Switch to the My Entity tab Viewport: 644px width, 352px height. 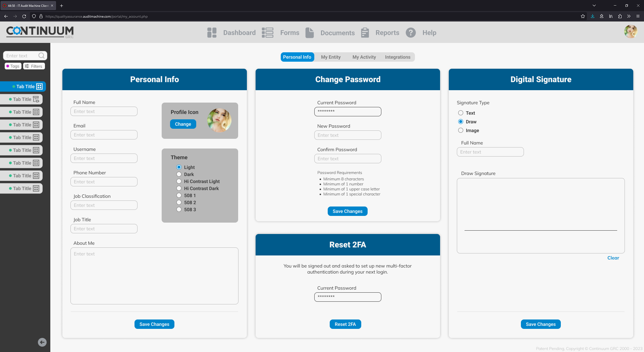[331, 57]
